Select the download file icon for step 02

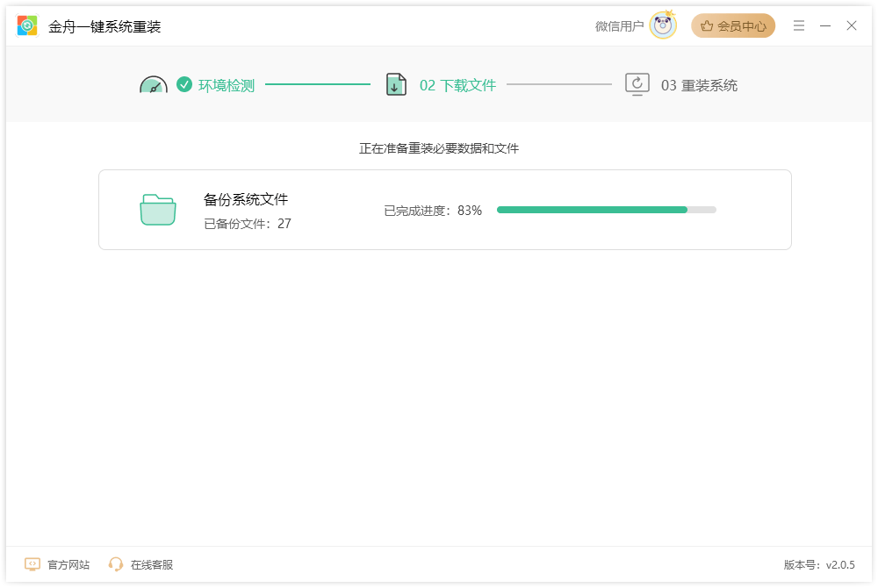pos(396,84)
